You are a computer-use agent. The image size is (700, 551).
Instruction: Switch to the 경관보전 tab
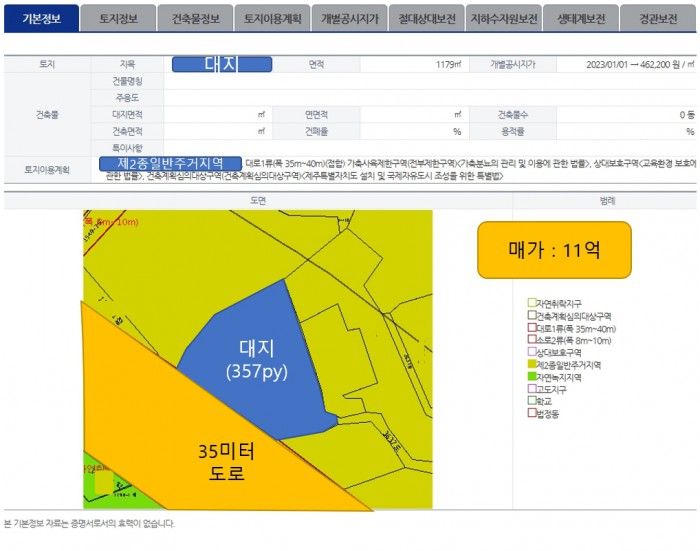(657, 18)
